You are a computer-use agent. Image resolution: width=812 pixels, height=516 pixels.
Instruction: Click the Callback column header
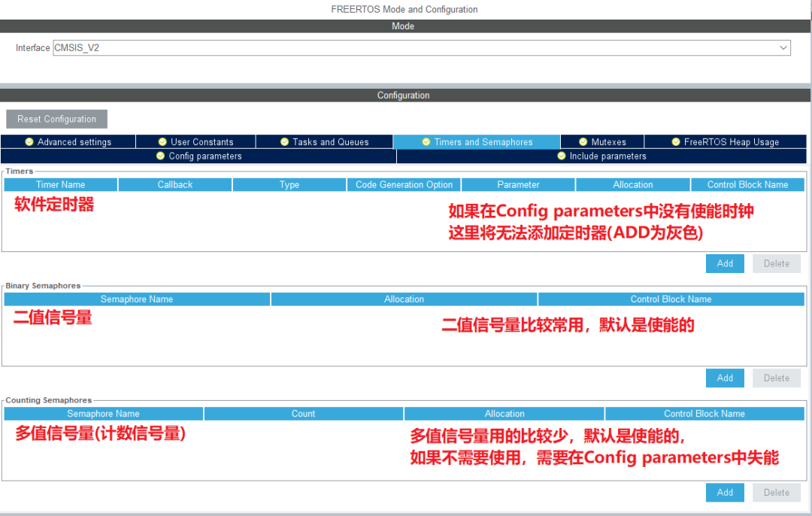click(175, 184)
